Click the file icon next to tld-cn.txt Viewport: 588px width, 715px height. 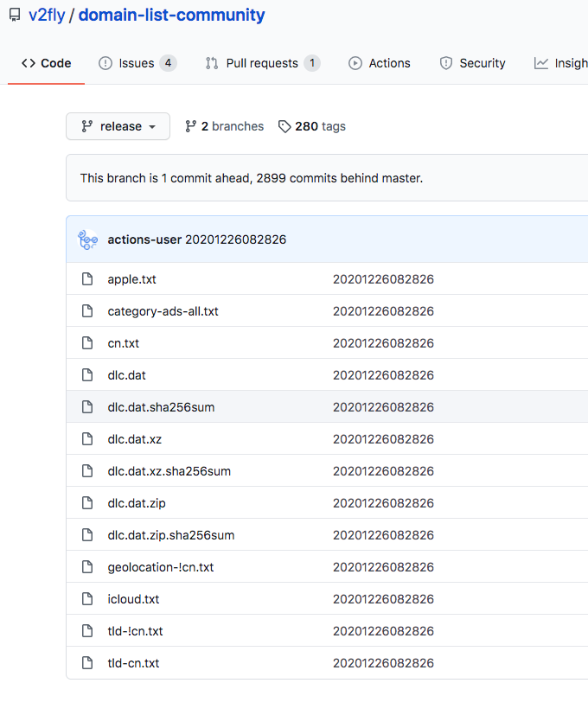(x=87, y=662)
